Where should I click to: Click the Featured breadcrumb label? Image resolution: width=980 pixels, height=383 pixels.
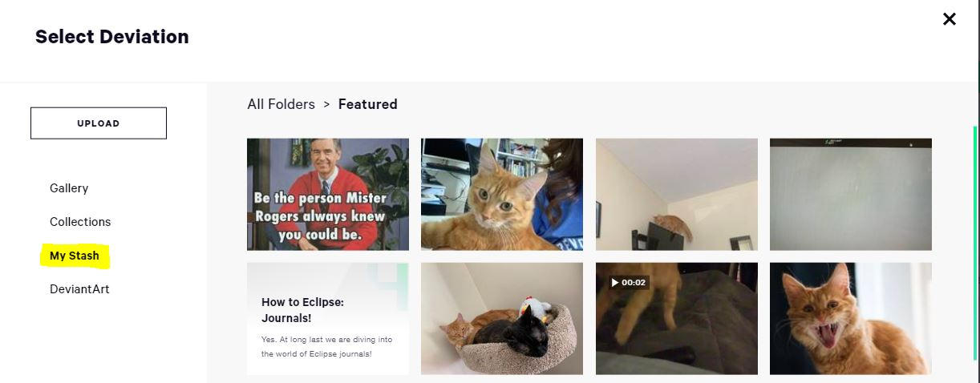368,104
